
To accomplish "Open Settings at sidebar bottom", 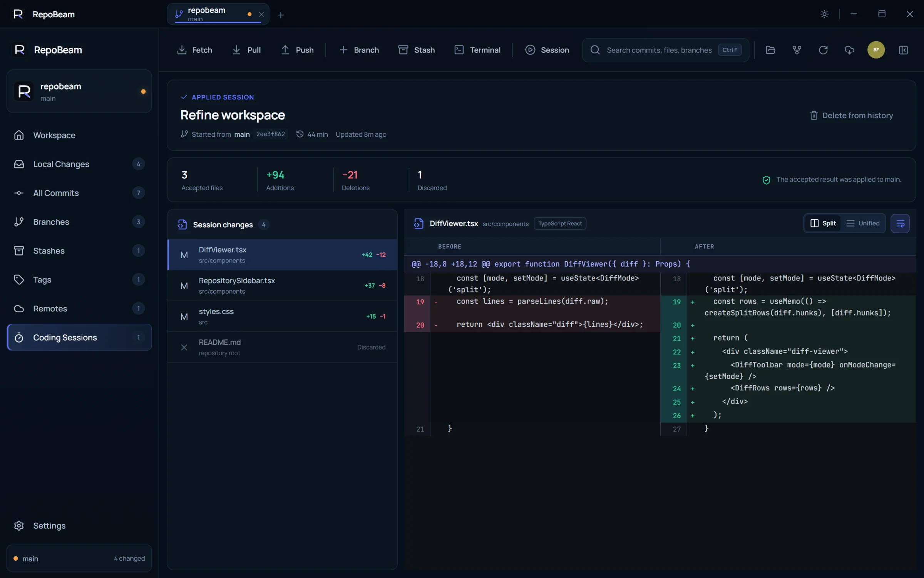I will click(x=79, y=526).
